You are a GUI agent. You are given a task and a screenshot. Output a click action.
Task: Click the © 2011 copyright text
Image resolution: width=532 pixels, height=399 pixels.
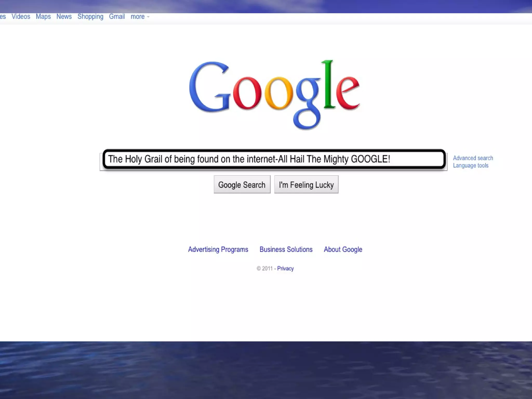click(x=264, y=268)
